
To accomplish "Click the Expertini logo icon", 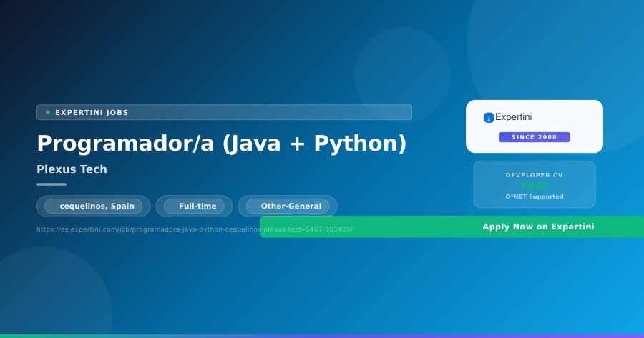I will point(489,118).
